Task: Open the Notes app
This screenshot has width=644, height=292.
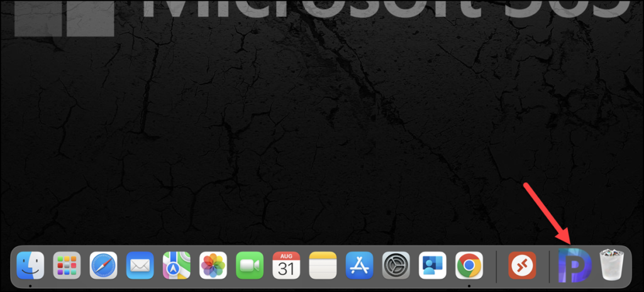Action: 323,266
